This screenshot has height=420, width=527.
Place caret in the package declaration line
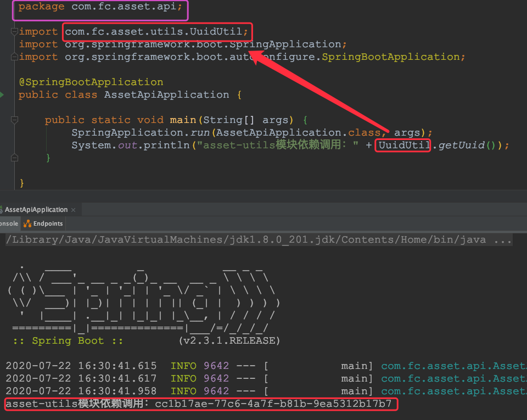99,7
